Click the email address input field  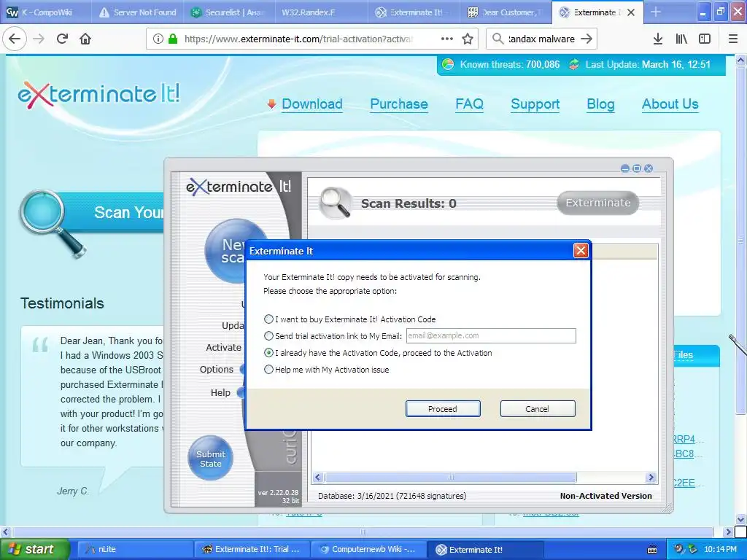pyautogui.click(x=491, y=335)
